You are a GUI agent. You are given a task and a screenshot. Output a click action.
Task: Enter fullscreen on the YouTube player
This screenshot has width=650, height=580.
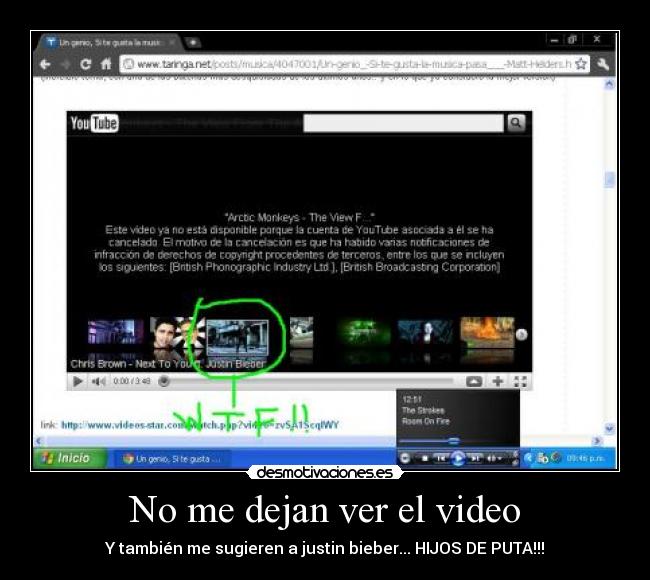coord(520,381)
